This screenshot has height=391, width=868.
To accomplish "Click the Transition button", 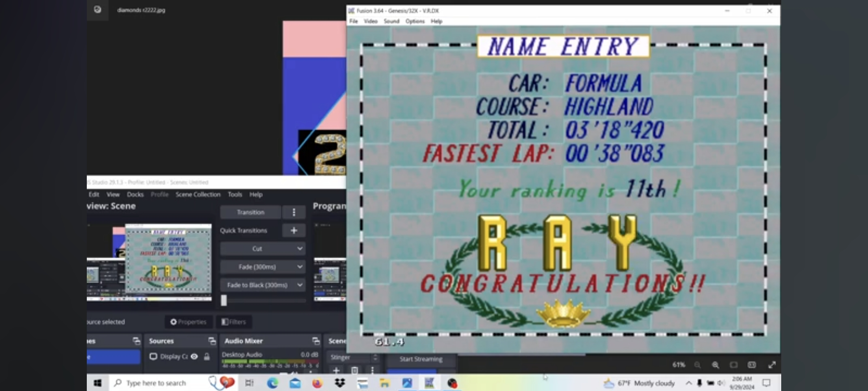I will click(250, 212).
